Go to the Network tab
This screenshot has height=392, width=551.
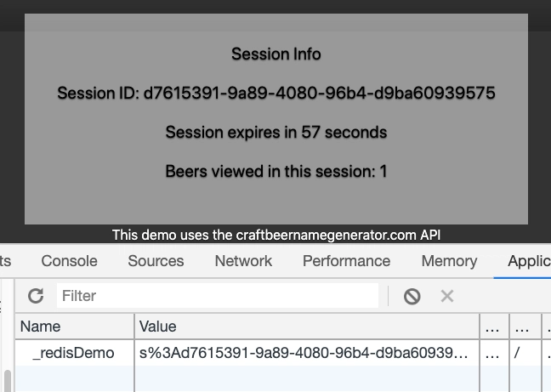[x=243, y=261]
